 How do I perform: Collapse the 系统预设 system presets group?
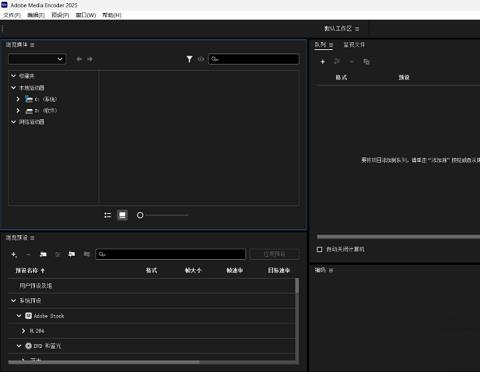click(x=14, y=301)
